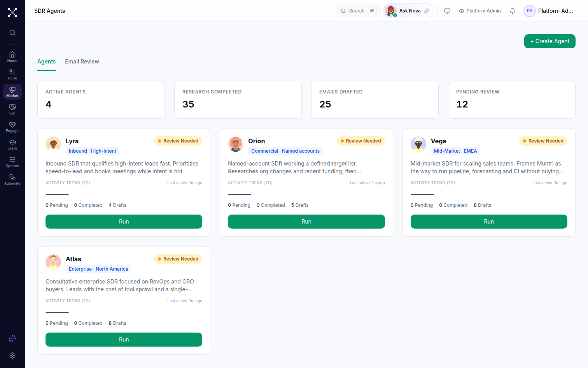588x368 pixels.
Task: Click the Search field in header
Action: (x=358, y=11)
